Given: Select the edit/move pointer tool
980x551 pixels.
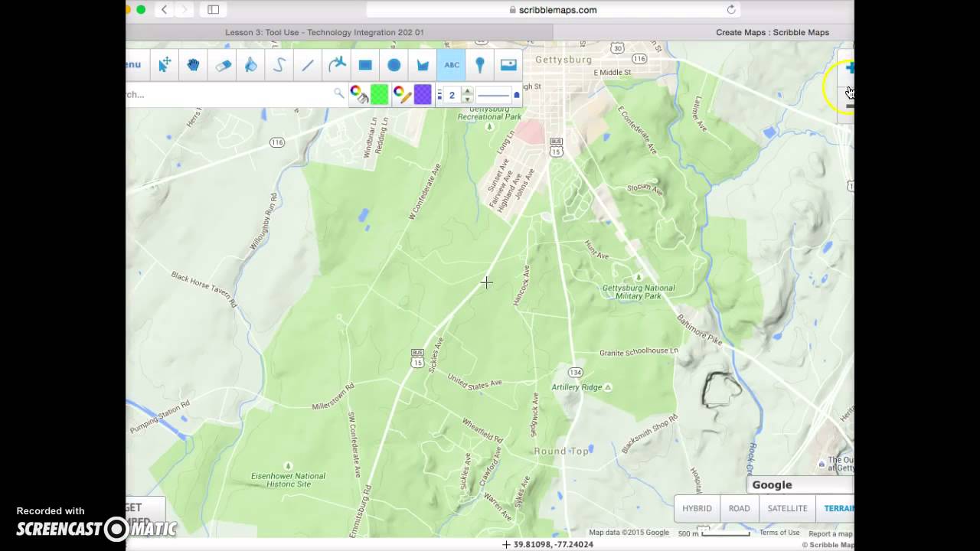Looking at the screenshot, I should click(165, 65).
